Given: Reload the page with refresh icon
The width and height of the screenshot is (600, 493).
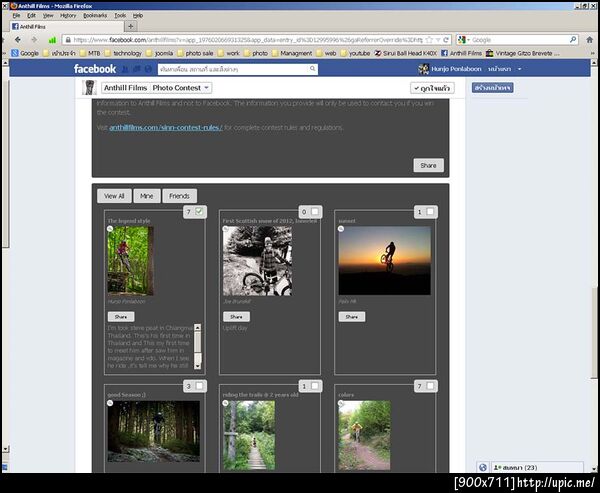Looking at the screenshot, I should [x=446, y=40].
